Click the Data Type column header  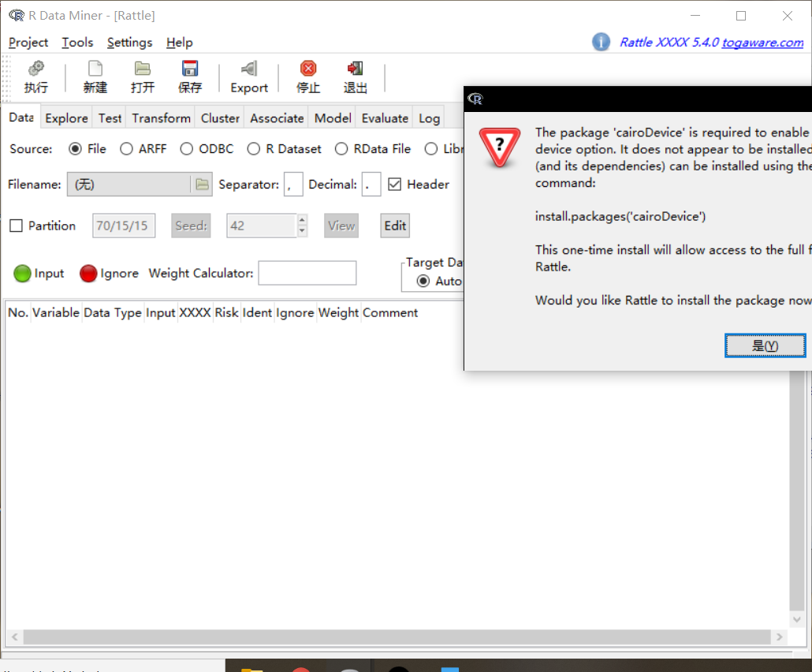[113, 313]
